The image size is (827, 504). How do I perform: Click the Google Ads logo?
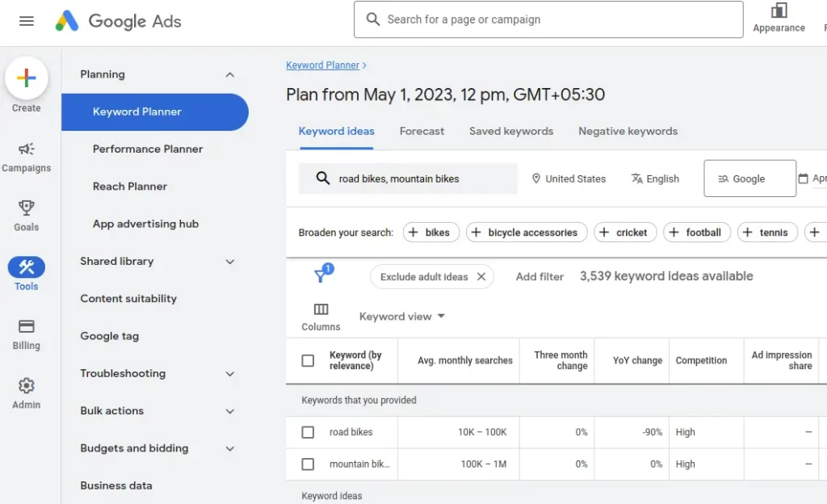(119, 21)
